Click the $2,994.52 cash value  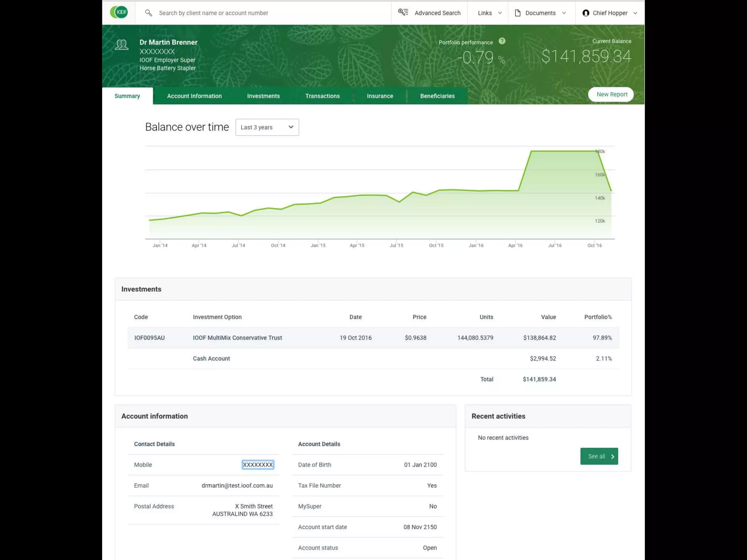(x=543, y=359)
